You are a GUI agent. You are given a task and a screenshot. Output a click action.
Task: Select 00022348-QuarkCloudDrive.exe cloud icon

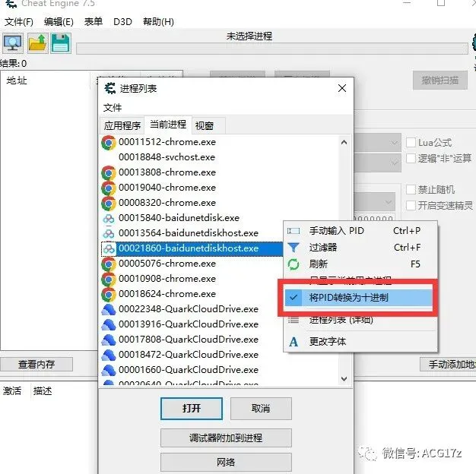(109, 309)
